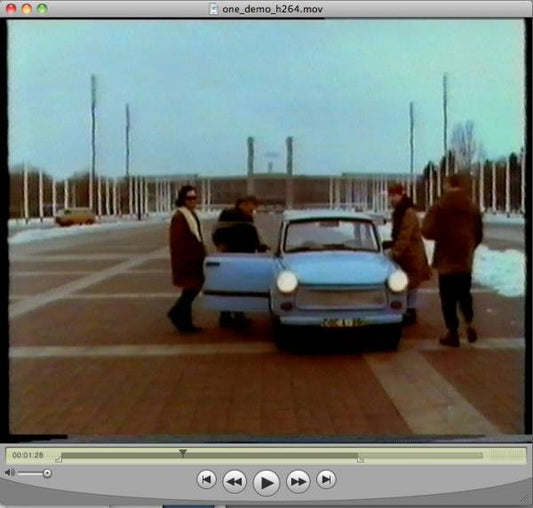Click the selection start marker on the timeline

click(58, 459)
